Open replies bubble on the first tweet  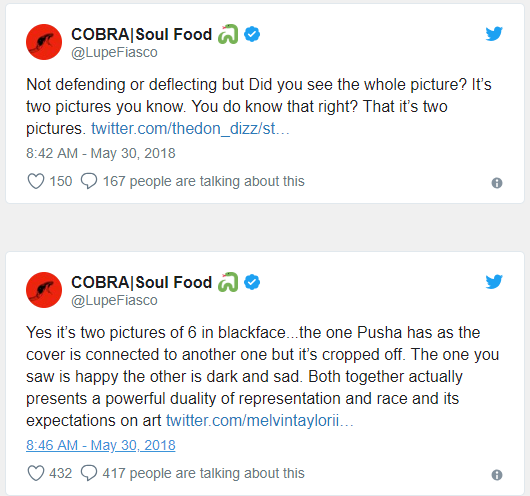click(x=89, y=181)
